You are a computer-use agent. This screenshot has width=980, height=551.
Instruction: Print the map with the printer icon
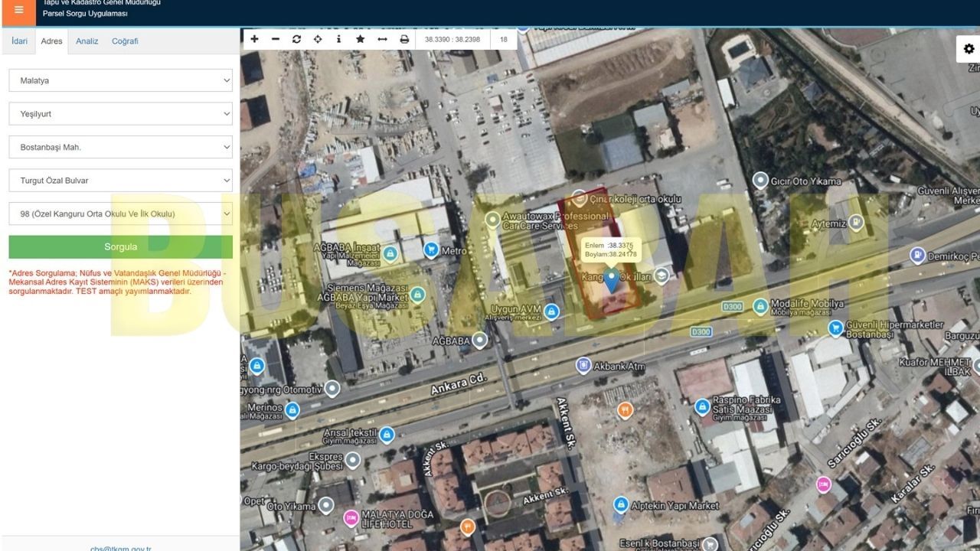click(404, 39)
